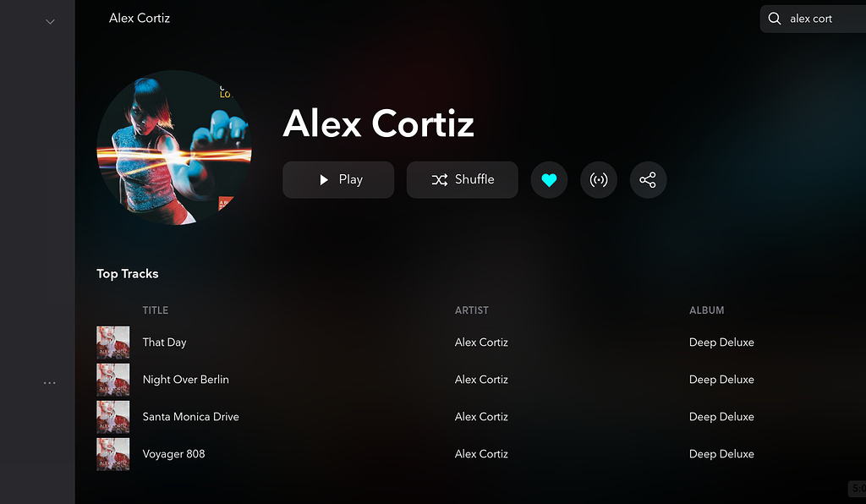Screen dimensions: 866x504
Task: Unfavorite Alex Cortiz with the cyan heart
Action: 549,180
